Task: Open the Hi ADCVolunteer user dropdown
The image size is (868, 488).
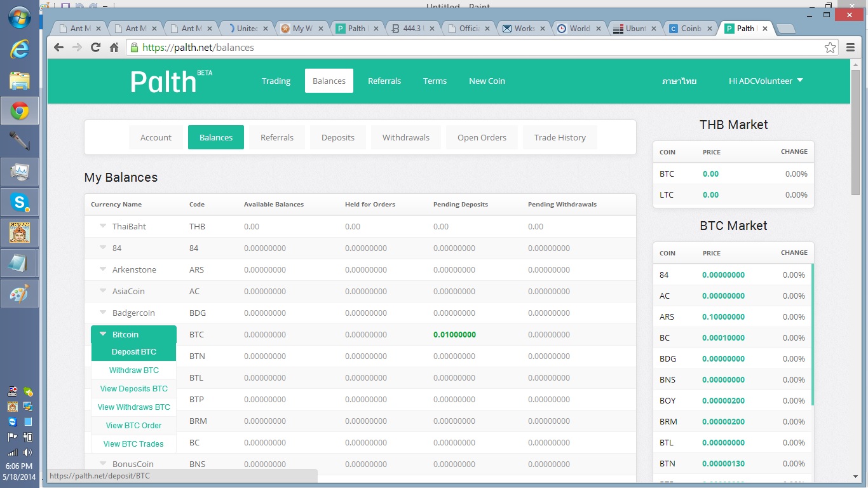Action: [x=766, y=81]
